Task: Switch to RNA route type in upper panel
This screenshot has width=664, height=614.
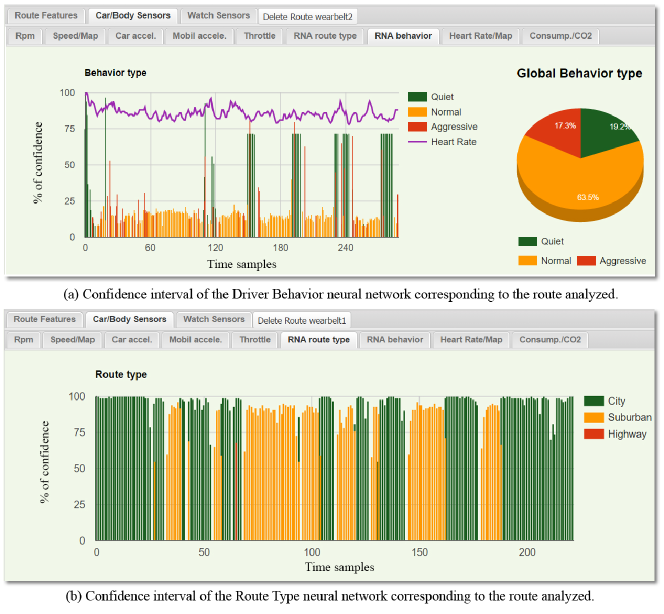Action: coord(325,36)
